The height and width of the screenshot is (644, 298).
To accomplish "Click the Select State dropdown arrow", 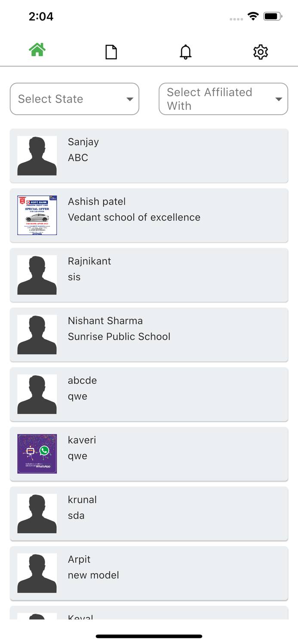I will pyautogui.click(x=129, y=99).
